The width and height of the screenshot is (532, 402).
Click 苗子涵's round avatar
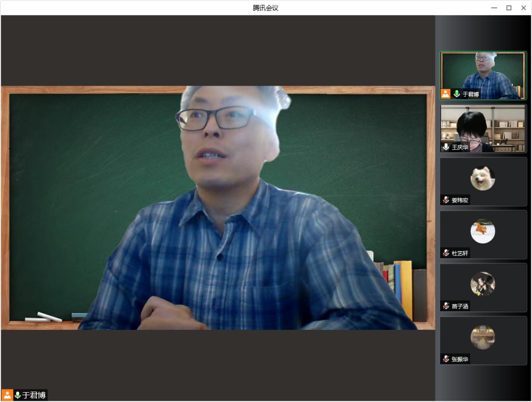[483, 284]
